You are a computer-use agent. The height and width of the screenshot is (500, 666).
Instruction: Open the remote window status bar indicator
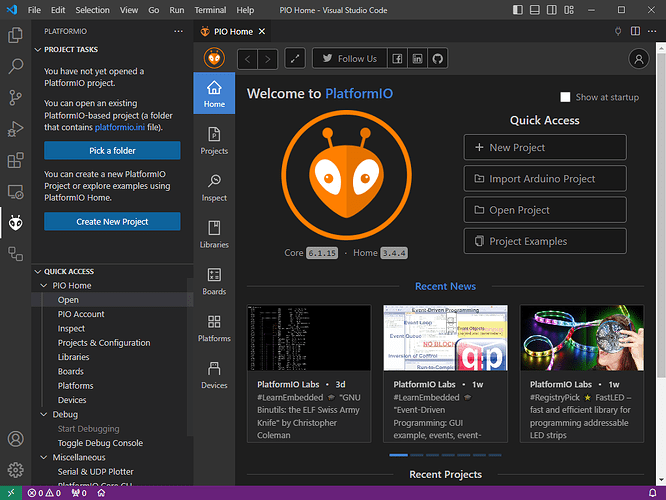[x=11, y=493]
